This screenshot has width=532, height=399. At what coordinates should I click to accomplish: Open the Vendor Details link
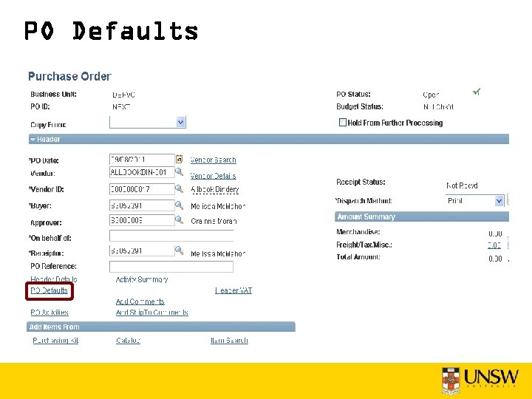tap(213, 176)
